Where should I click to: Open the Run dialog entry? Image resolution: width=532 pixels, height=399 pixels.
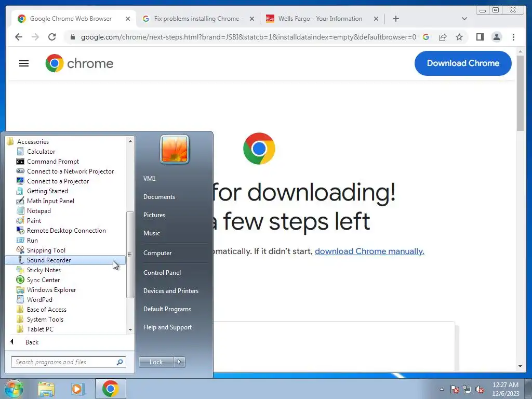tap(32, 240)
